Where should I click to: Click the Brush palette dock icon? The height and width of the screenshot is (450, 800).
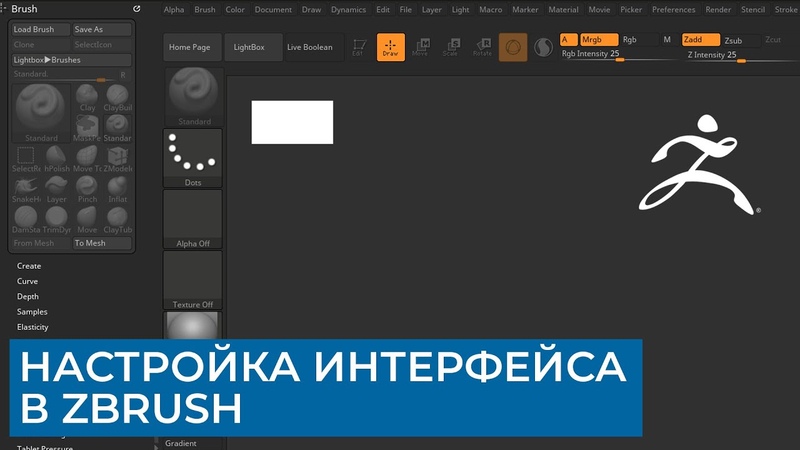(137, 9)
